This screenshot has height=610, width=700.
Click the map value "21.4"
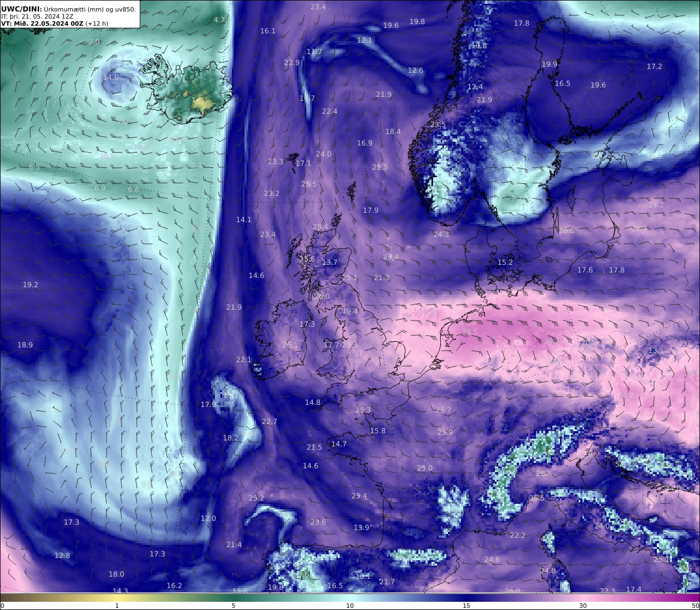pyautogui.click(x=234, y=545)
